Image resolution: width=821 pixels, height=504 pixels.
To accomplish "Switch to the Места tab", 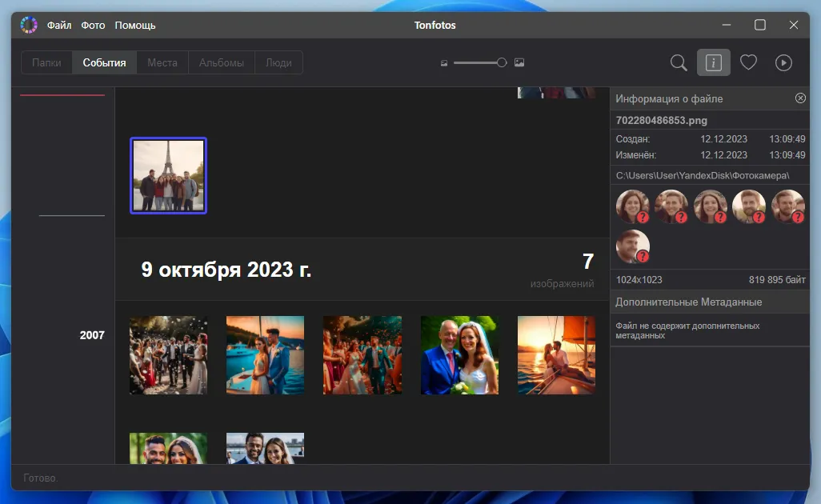I will pos(162,62).
